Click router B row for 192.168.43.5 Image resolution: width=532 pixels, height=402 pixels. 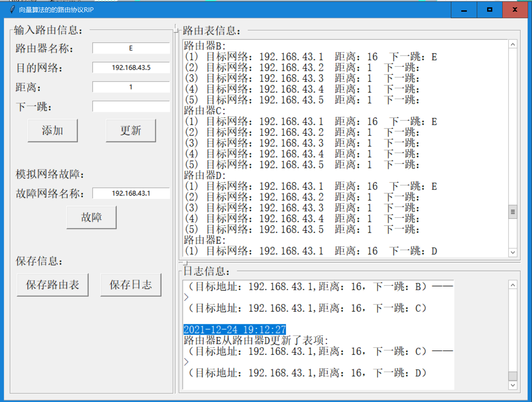click(302, 100)
